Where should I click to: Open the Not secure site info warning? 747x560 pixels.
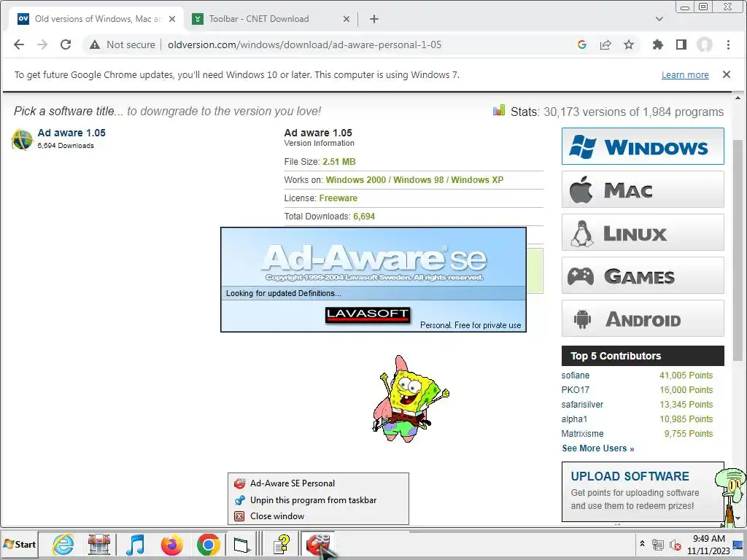pos(123,44)
